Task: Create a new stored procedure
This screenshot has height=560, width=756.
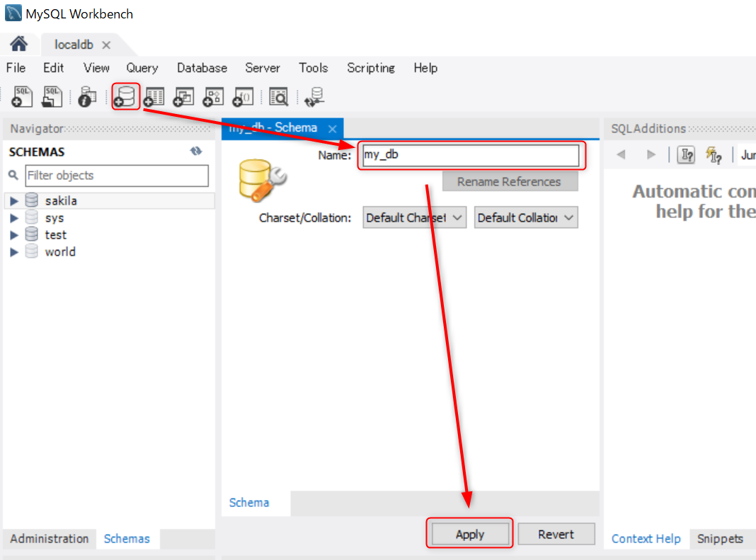Action: tap(213, 97)
